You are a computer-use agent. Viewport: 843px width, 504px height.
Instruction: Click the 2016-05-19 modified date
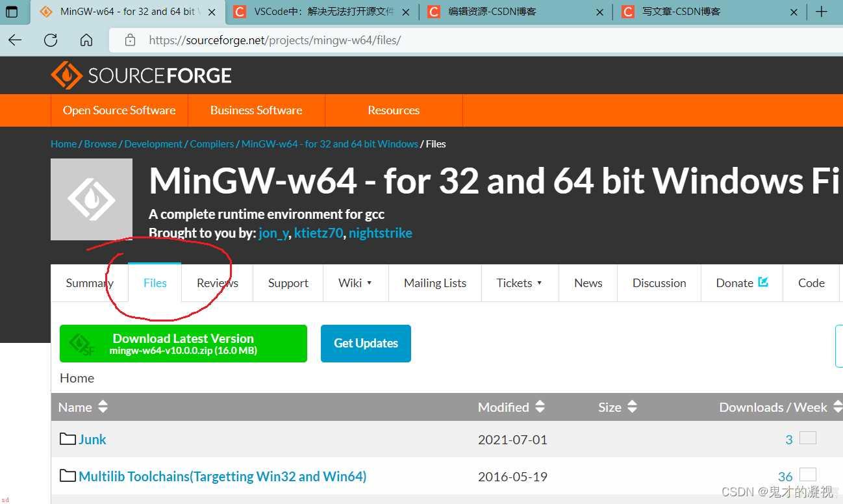512,477
